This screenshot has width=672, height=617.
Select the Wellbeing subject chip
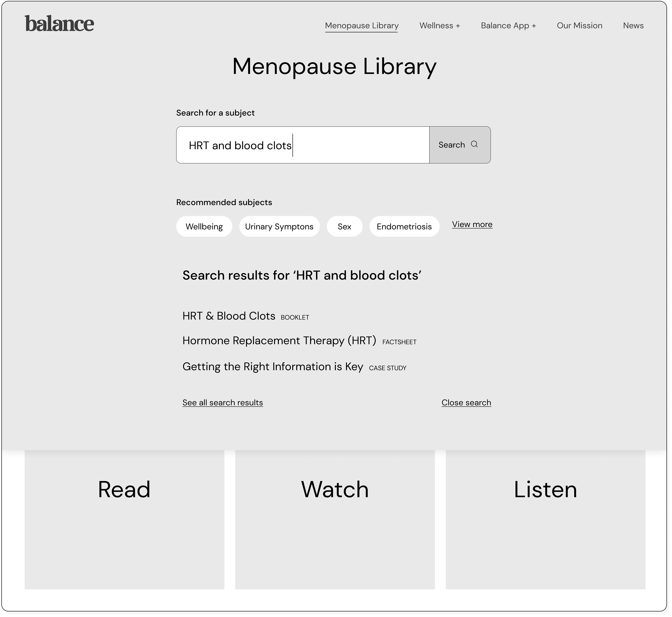(204, 226)
